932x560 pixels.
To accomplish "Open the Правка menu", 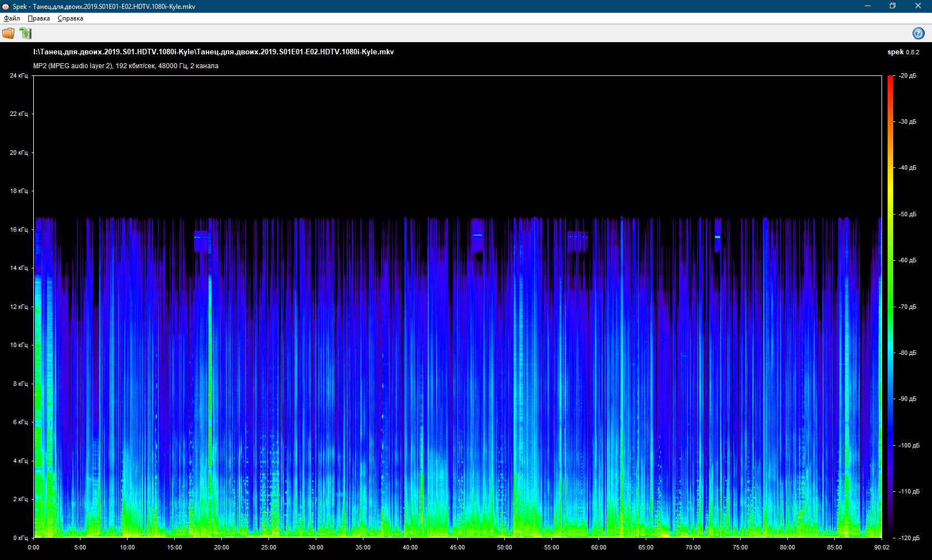I will [39, 18].
